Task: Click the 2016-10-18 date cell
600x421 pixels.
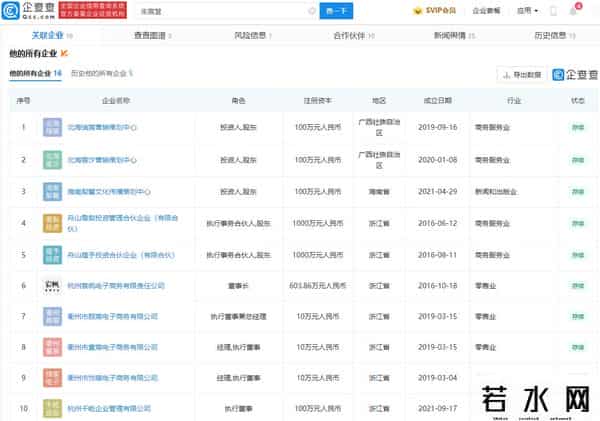Action: click(x=438, y=286)
